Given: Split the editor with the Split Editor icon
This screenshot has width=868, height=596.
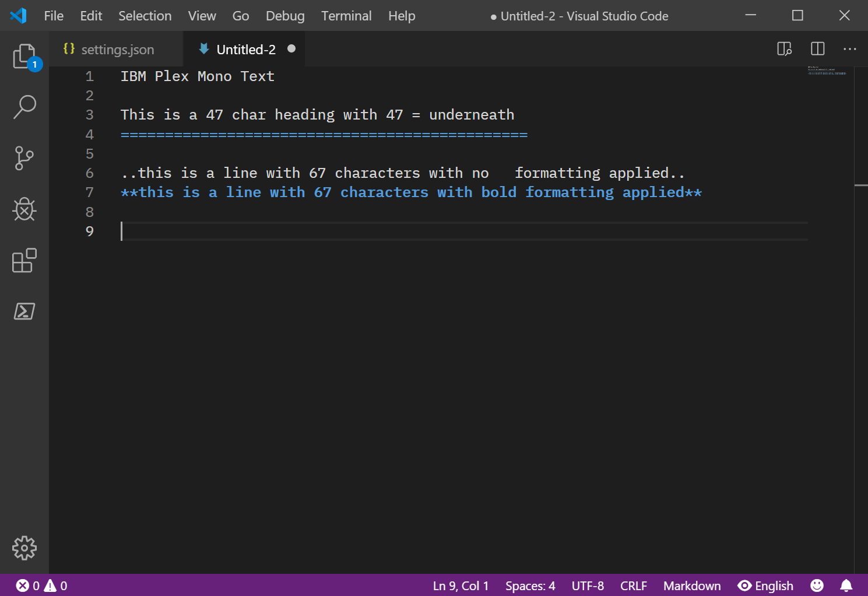Looking at the screenshot, I should (x=817, y=49).
